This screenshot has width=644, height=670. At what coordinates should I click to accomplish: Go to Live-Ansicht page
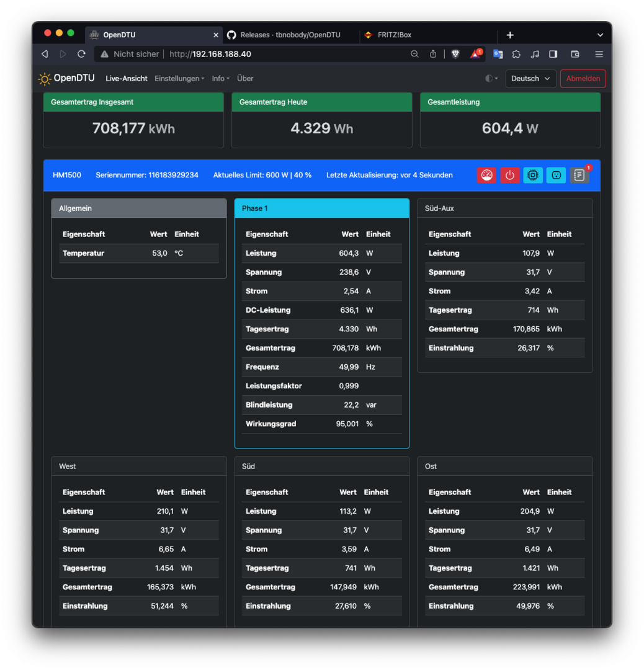126,79
